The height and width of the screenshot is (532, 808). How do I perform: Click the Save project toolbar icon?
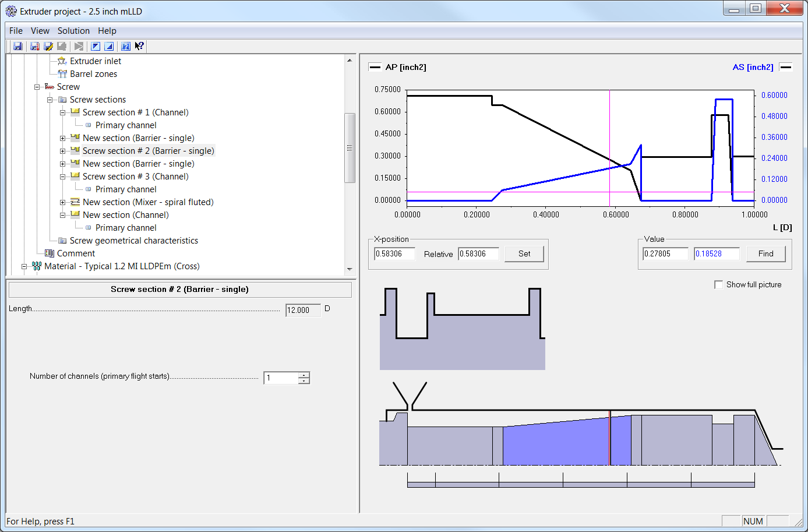(x=18, y=46)
